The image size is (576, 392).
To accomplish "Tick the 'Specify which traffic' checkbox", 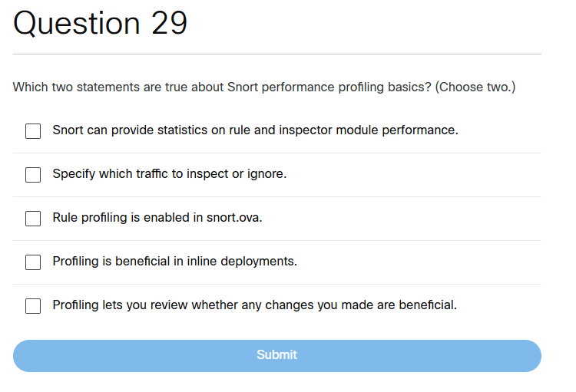I will (33, 175).
